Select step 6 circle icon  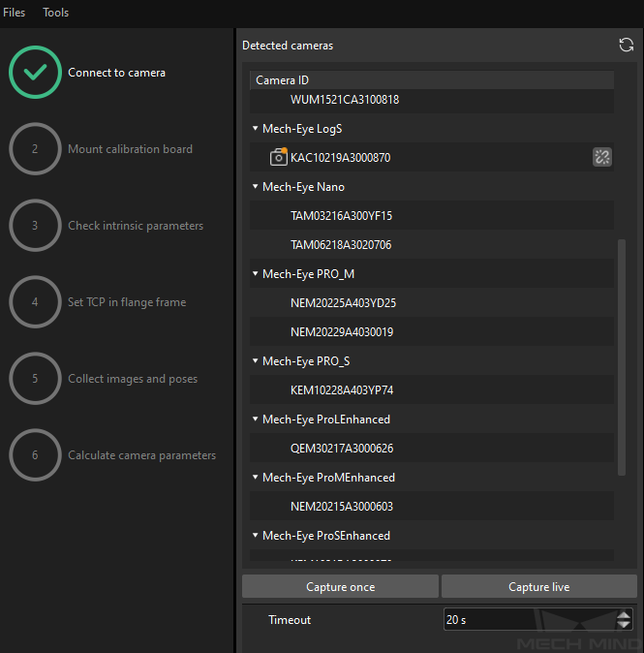[36, 455]
